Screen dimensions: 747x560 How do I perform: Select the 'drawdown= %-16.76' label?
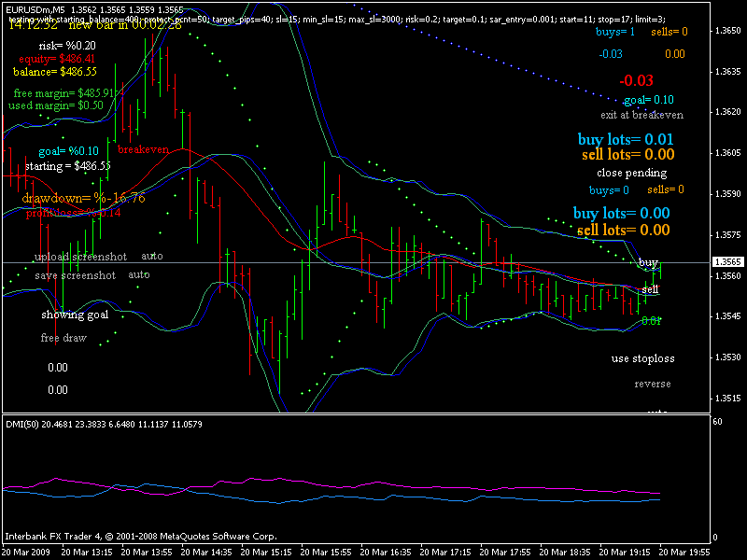coord(83,199)
